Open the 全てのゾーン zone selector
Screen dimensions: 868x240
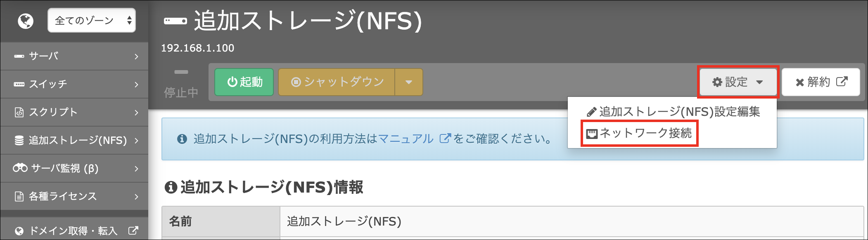(92, 20)
